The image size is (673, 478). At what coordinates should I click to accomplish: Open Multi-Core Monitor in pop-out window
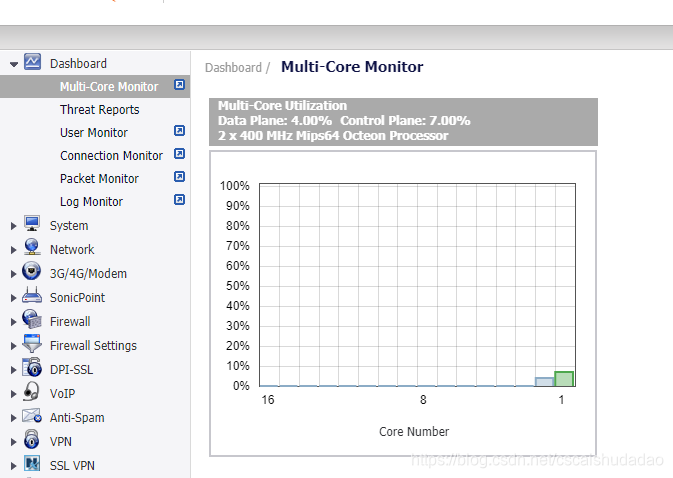(x=179, y=85)
